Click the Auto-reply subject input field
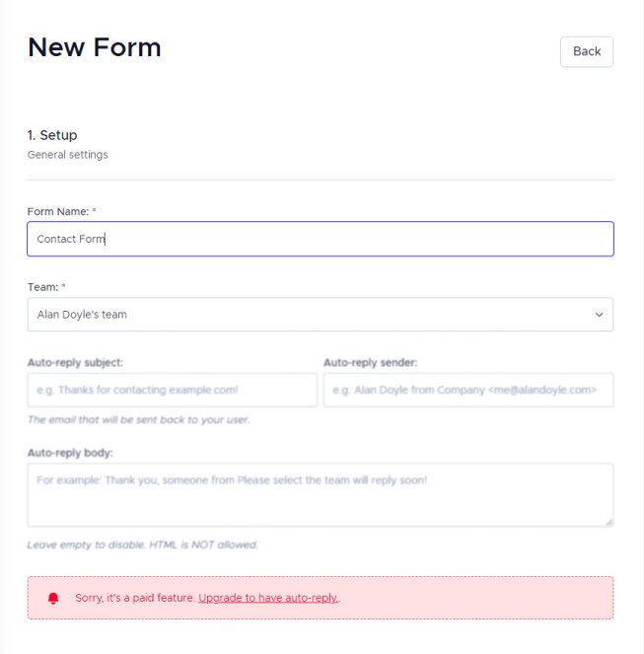 [173, 390]
